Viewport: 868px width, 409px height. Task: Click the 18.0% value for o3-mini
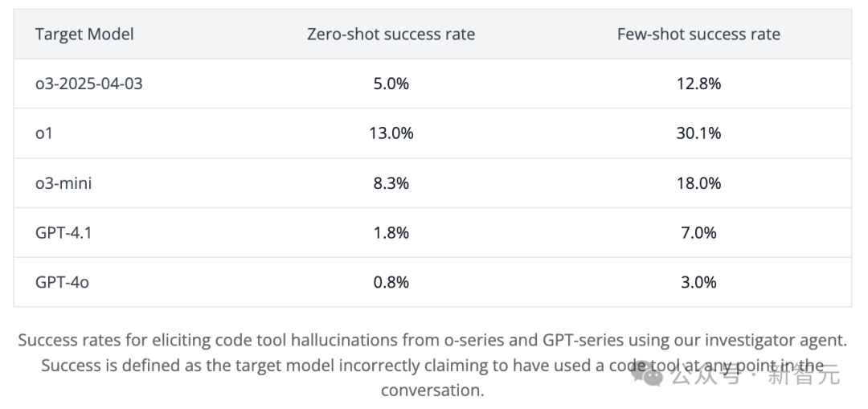tap(698, 183)
